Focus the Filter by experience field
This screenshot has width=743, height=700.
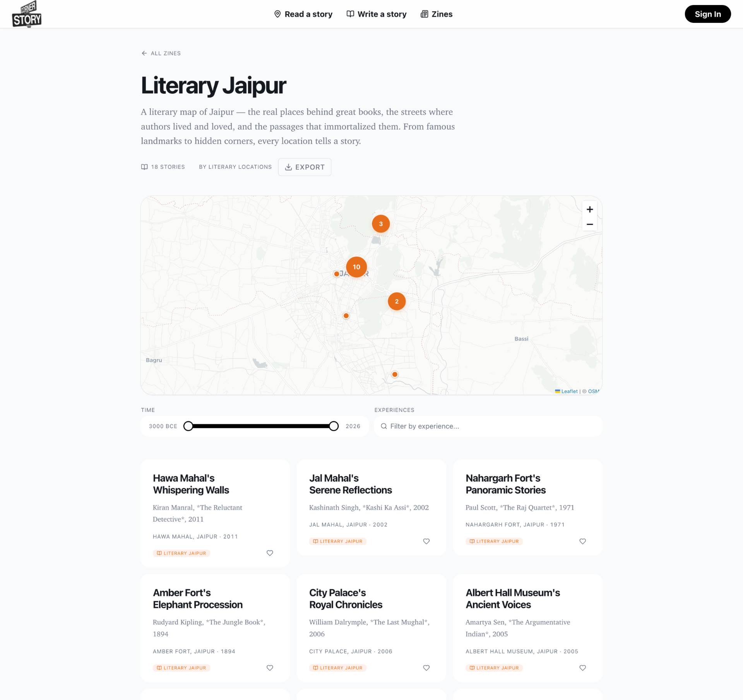click(x=488, y=426)
